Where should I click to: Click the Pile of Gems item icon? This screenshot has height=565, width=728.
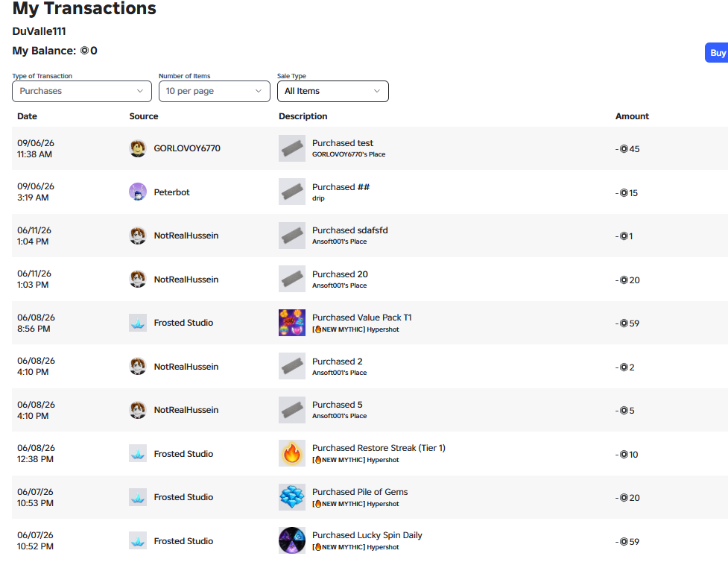pos(292,497)
